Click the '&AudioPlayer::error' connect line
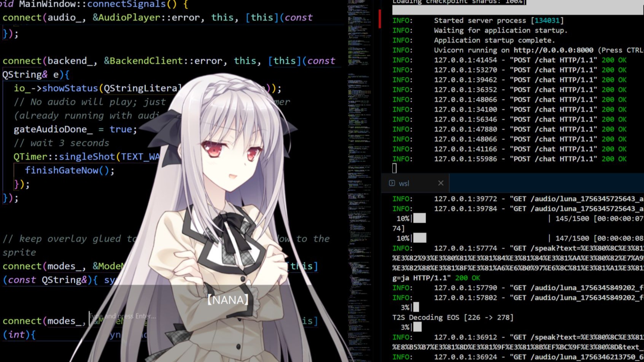 [157, 17]
